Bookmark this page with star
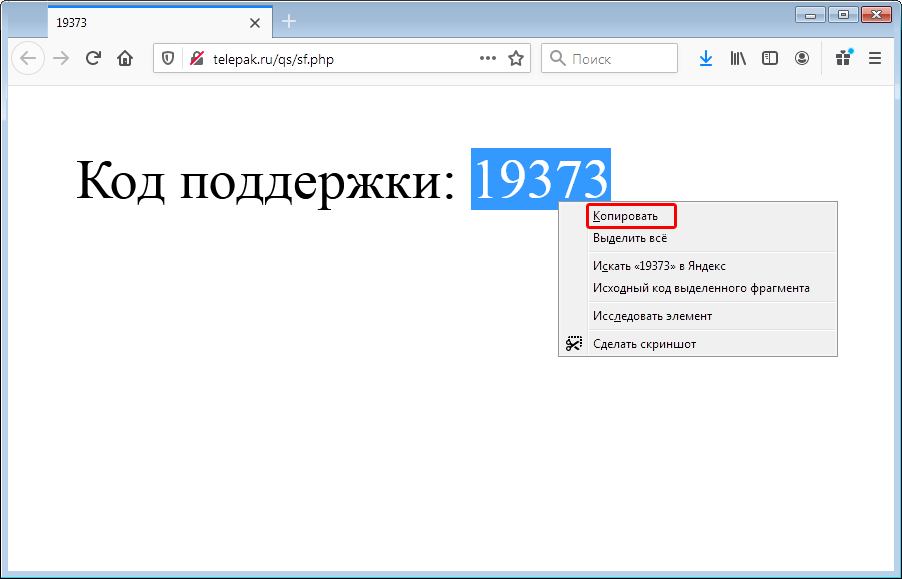This screenshot has width=902, height=579. pos(516,59)
